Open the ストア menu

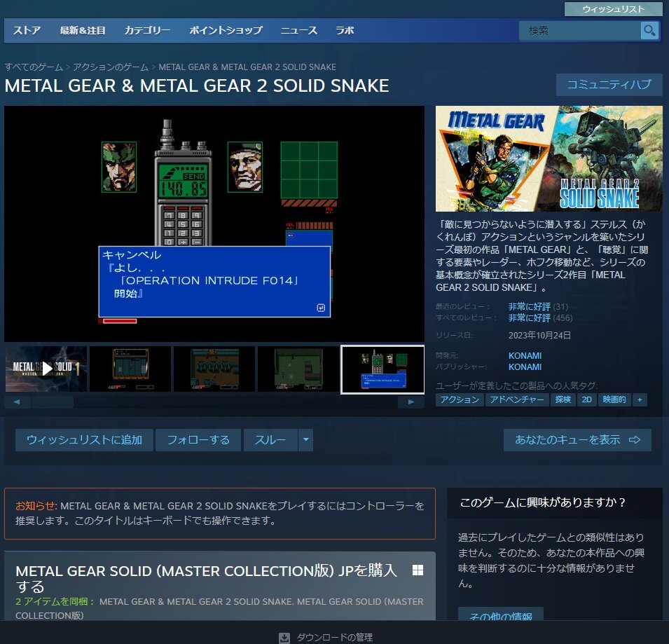(27, 30)
